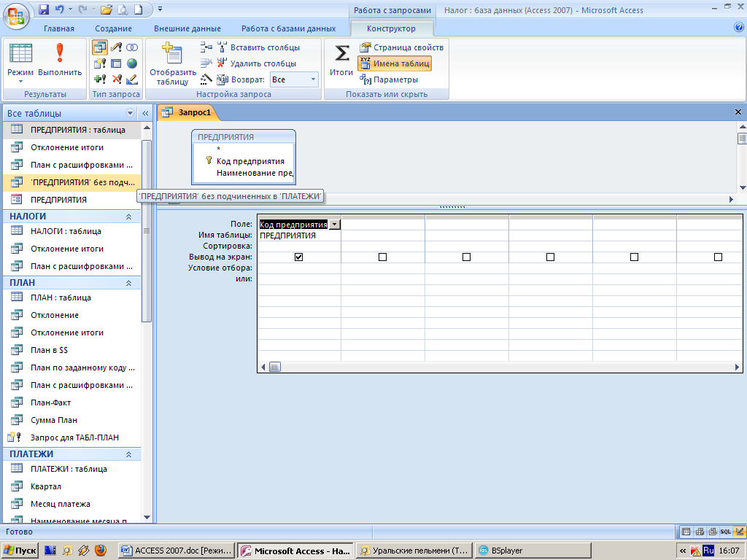Image resolution: width=747 pixels, height=560 pixels.
Task: Check Вывод на экран in second column
Action: coord(382,257)
